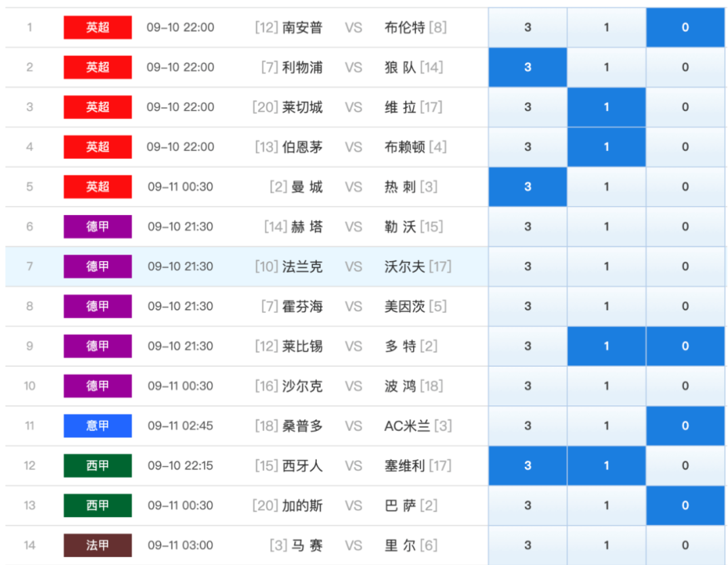
Task: Click team name 法兰克
Action: [x=302, y=267]
